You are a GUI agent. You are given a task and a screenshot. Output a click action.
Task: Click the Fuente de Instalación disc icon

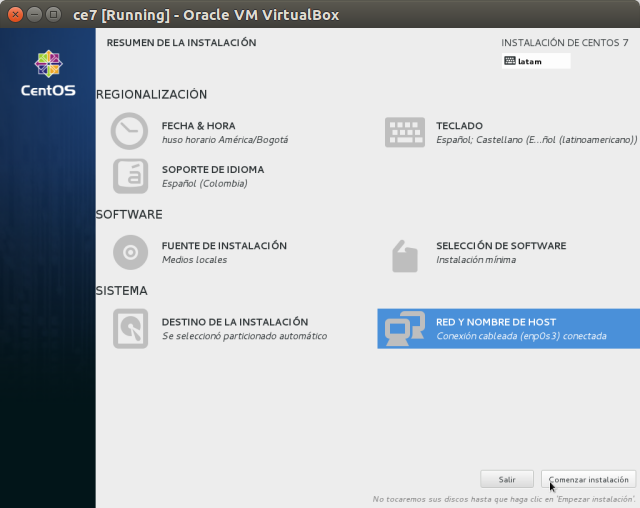[130, 252]
